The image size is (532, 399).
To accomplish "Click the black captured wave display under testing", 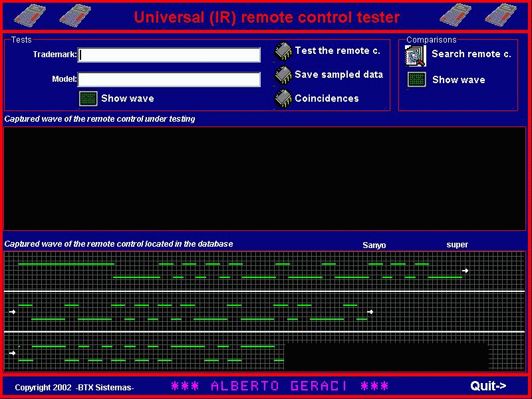I will click(x=265, y=178).
